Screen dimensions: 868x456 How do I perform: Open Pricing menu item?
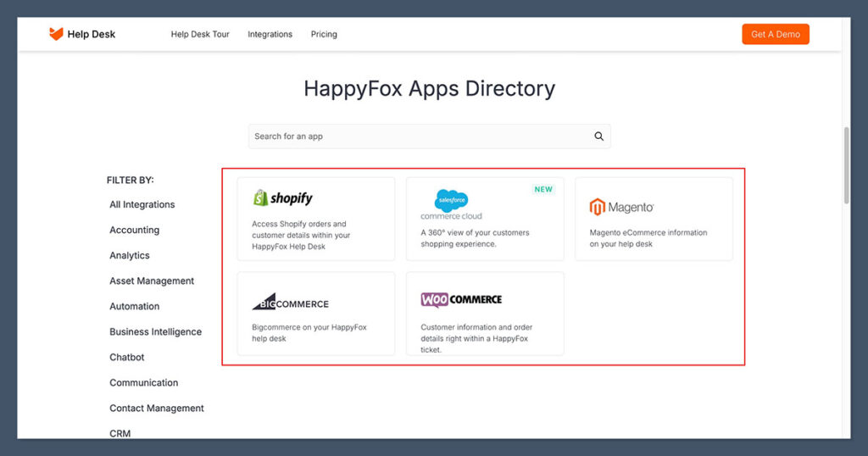pyautogui.click(x=324, y=34)
